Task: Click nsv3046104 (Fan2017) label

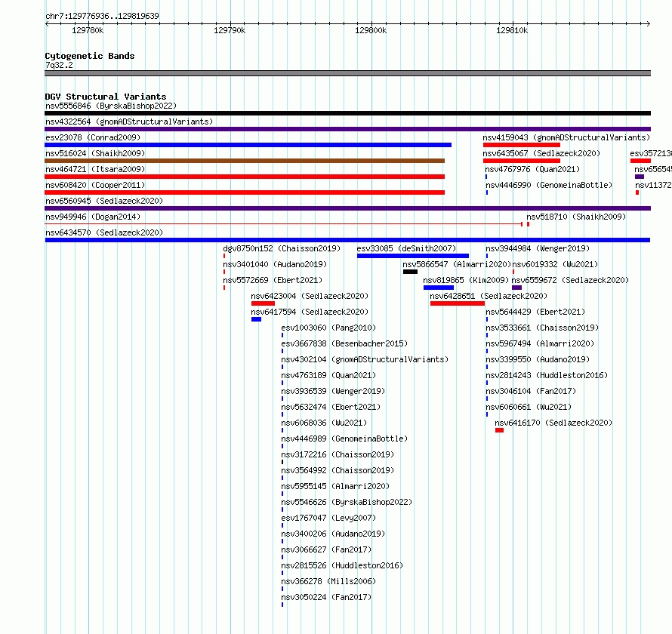Action: click(x=531, y=391)
